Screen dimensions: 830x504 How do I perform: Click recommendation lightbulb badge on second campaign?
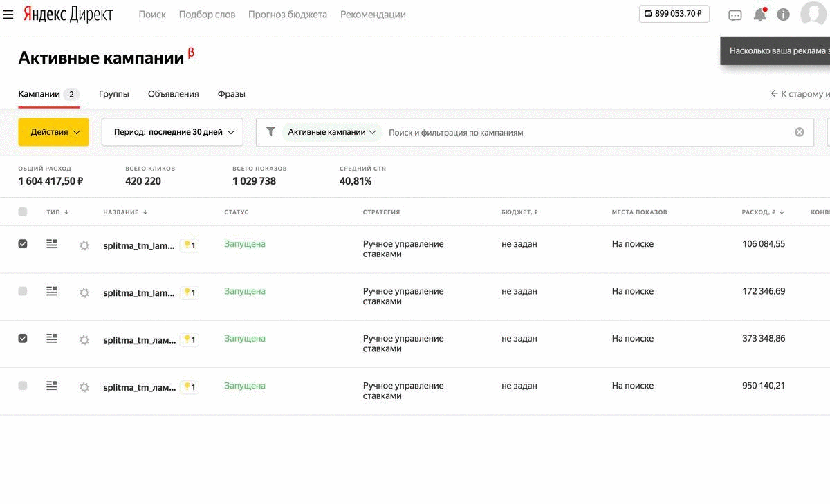tap(189, 292)
